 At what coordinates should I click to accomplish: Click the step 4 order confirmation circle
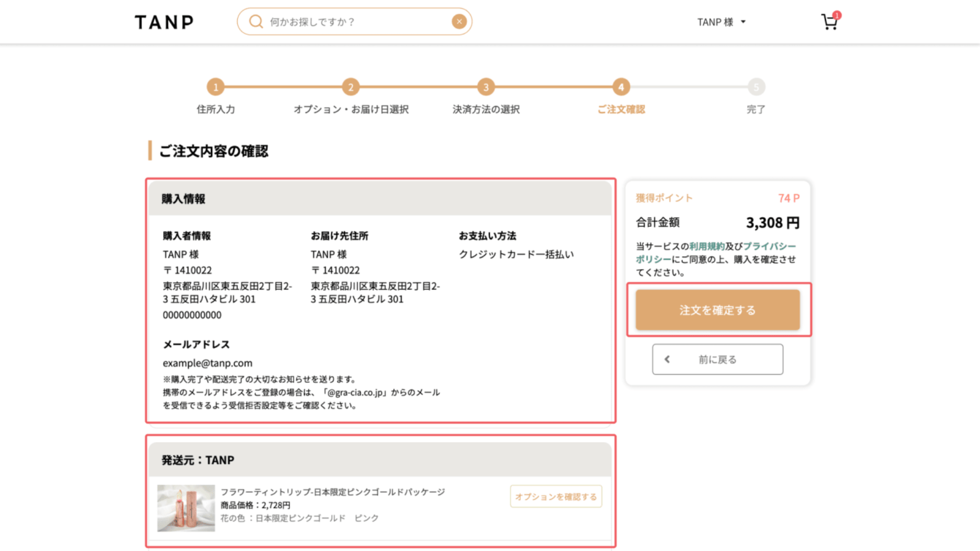click(x=621, y=87)
